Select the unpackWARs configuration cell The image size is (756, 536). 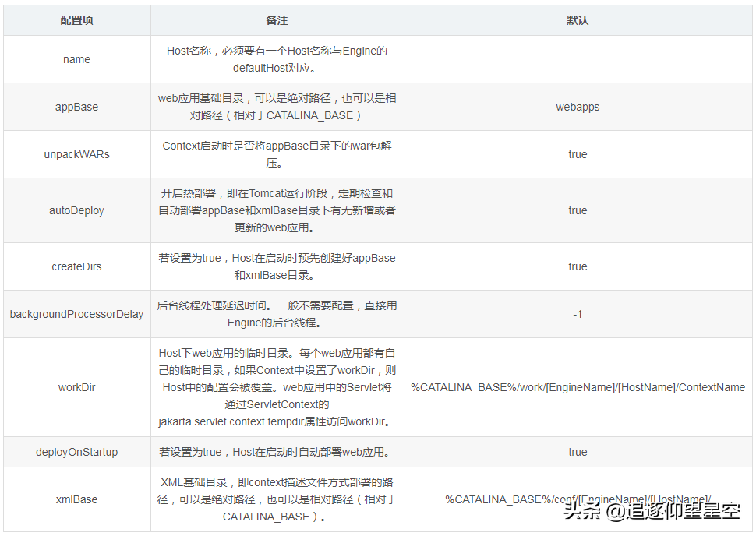pyautogui.click(x=76, y=154)
